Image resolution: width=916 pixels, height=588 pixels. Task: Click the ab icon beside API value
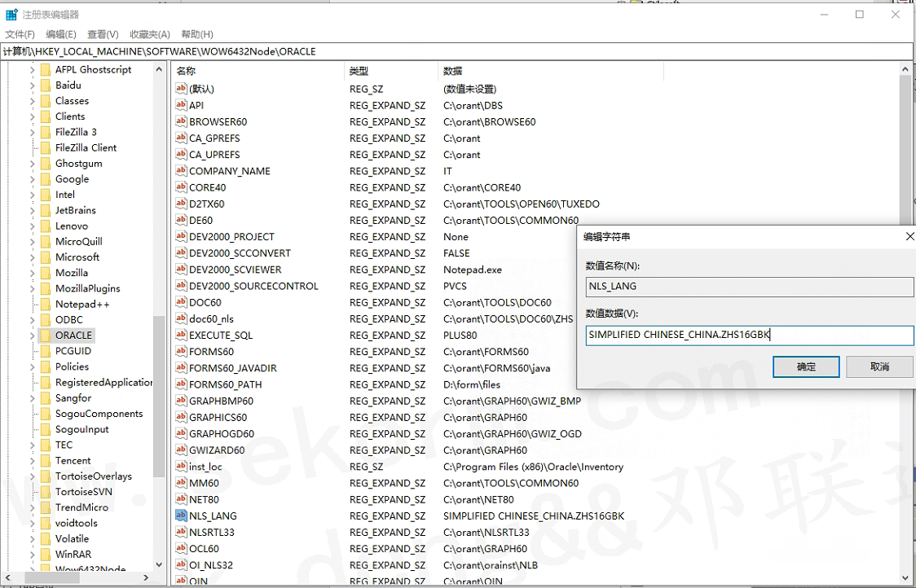click(181, 105)
